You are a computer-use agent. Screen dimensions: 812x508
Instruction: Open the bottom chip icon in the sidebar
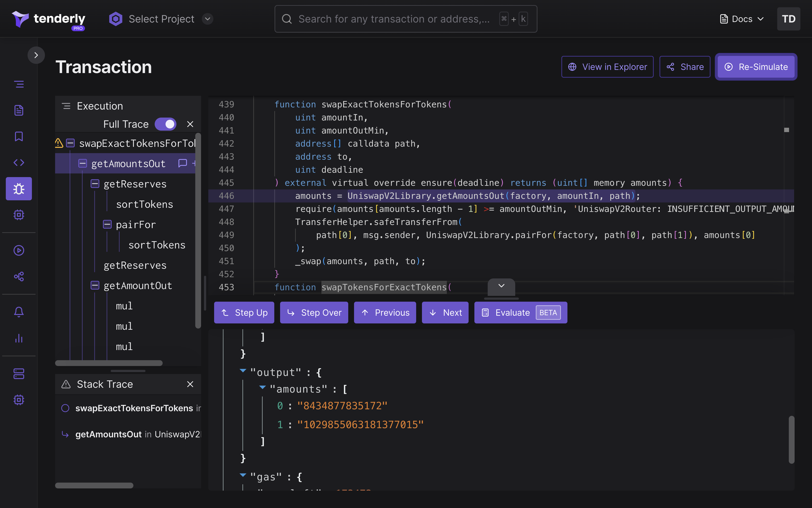point(19,400)
